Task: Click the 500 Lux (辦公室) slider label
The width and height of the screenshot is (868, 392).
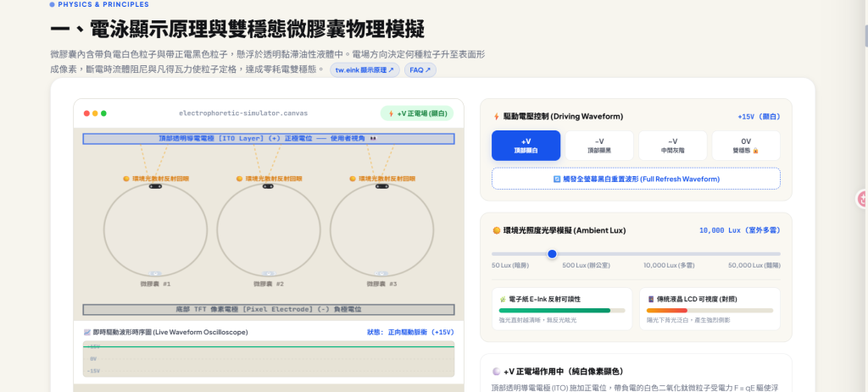Action: [587, 265]
